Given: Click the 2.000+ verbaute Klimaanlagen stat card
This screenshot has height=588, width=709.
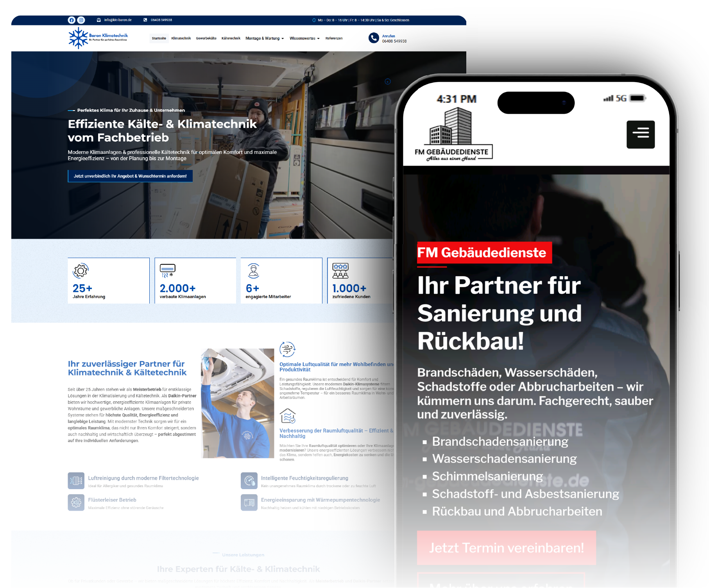Looking at the screenshot, I should [x=195, y=281].
